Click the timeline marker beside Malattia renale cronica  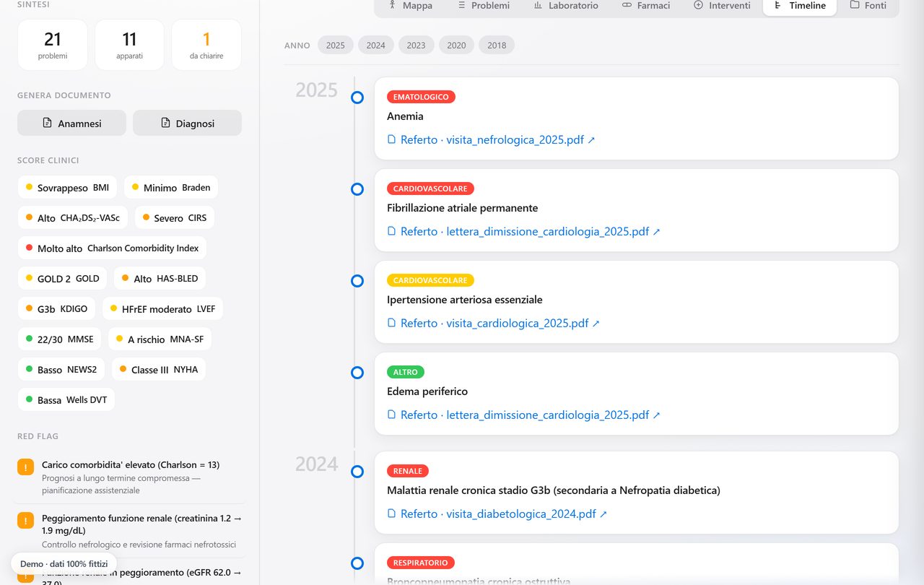pyautogui.click(x=357, y=471)
